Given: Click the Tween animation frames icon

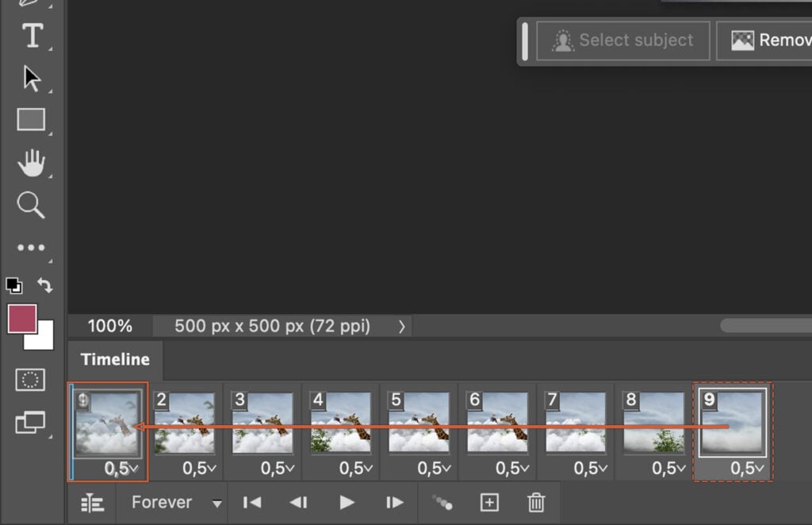Looking at the screenshot, I should (442, 501).
